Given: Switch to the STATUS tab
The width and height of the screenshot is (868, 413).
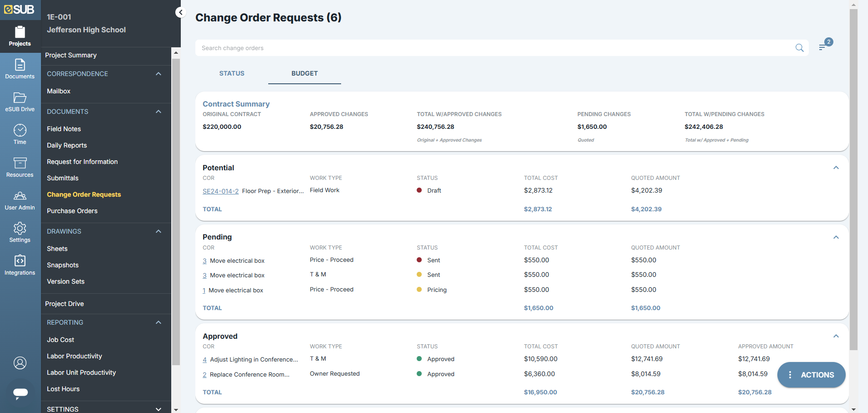Looking at the screenshot, I should [232, 73].
